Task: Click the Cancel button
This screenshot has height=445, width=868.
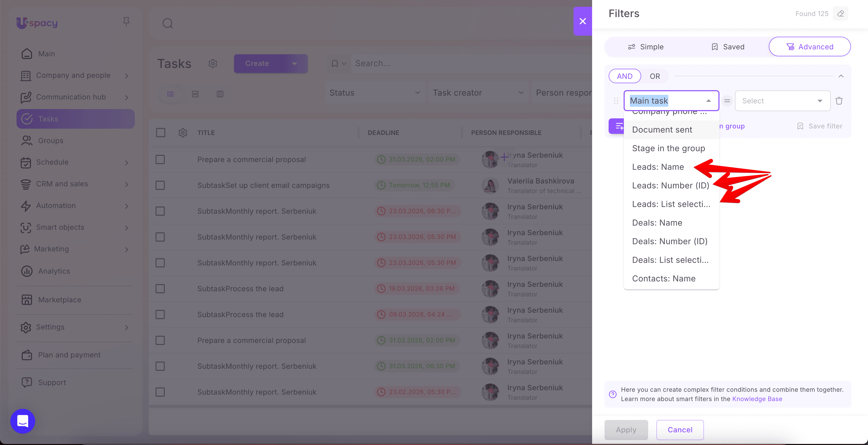Action: [x=680, y=430]
